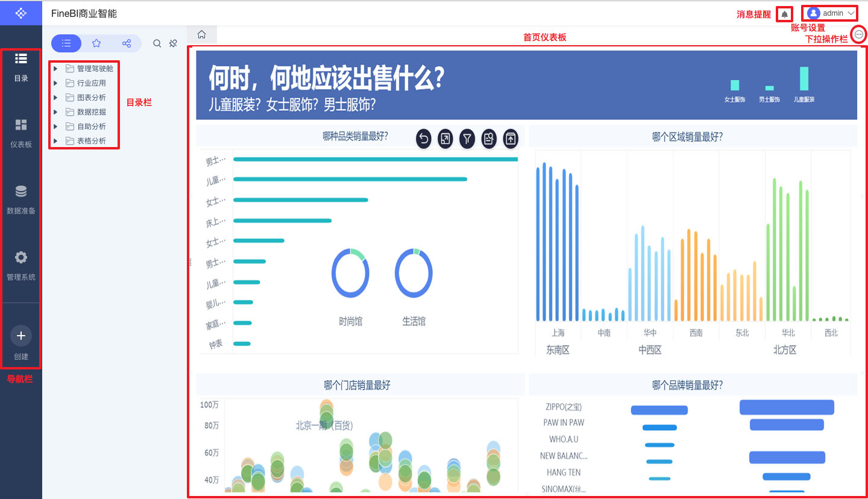Switch to the favorites star view
This screenshot has width=868, height=499.
click(96, 43)
